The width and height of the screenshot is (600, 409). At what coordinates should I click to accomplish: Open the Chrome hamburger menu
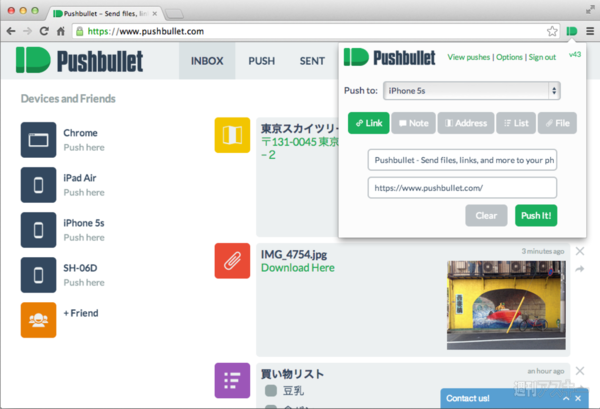pos(590,31)
